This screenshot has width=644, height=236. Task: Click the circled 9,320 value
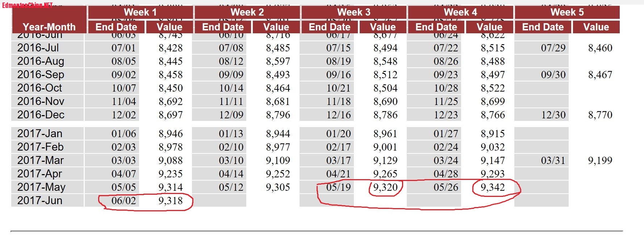(385, 187)
